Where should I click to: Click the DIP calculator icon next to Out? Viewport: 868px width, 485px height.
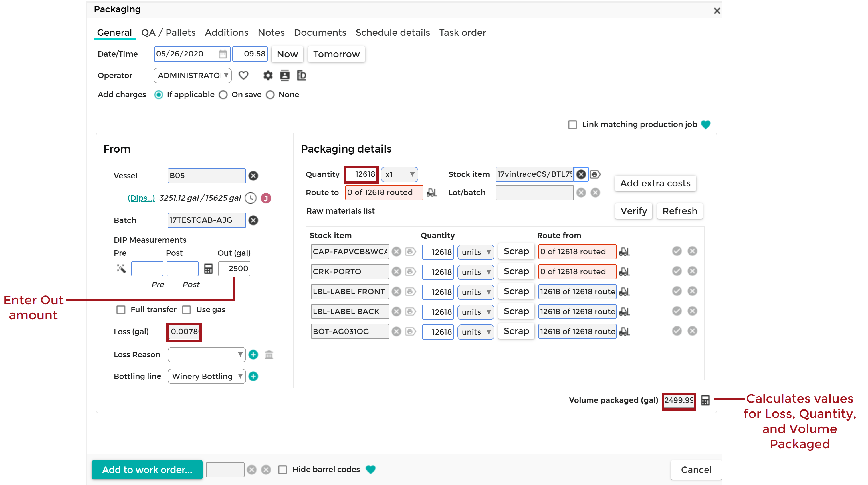click(x=208, y=268)
